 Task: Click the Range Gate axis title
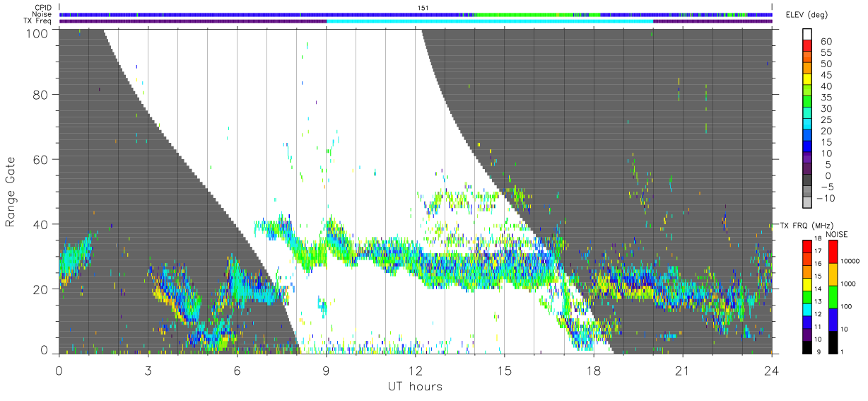[x=11, y=192]
